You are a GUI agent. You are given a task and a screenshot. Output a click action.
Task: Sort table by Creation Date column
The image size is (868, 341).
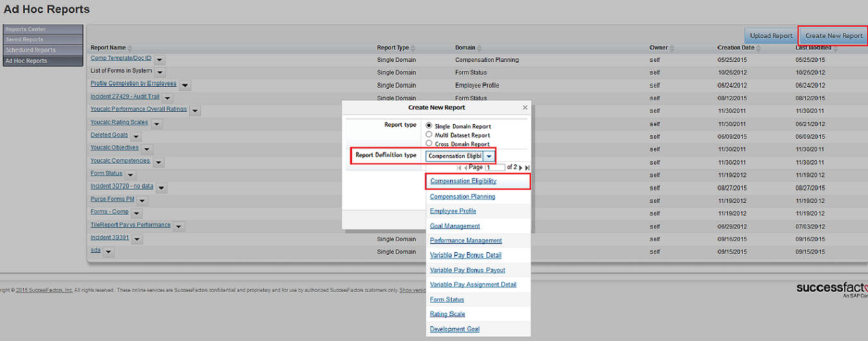pos(739,48)
